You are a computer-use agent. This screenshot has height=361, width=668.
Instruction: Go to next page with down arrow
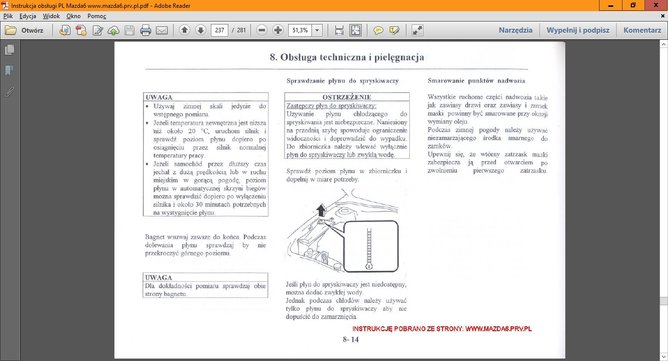[200, 30]
